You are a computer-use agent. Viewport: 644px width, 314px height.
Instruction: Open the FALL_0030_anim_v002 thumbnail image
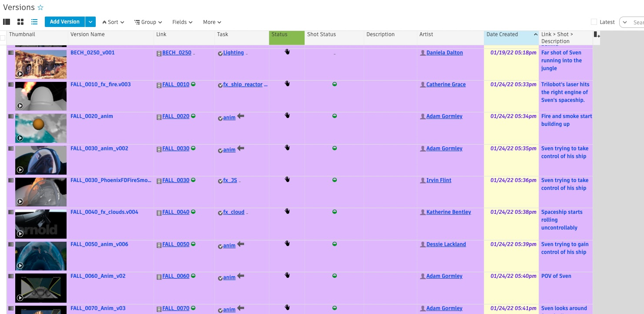tap(41, 160)
